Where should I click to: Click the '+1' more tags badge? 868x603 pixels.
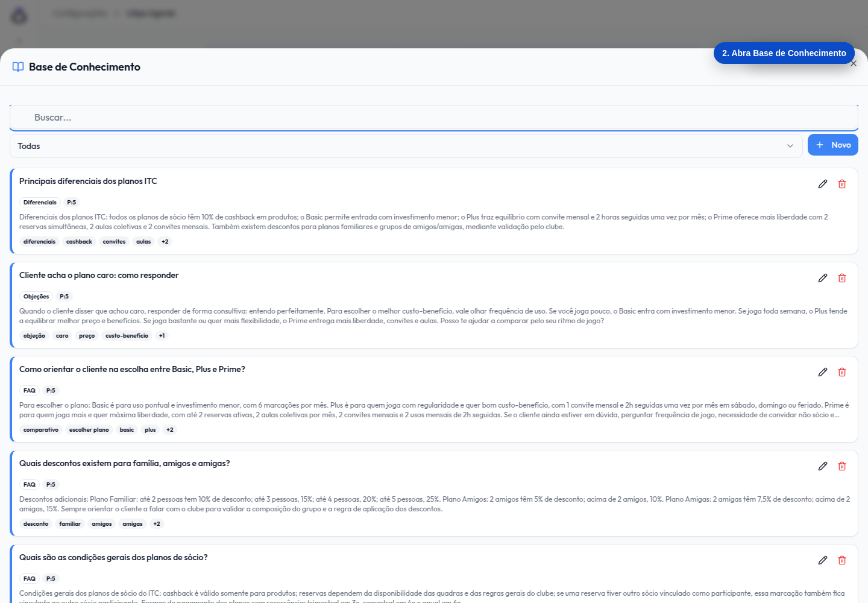[162, 336]
